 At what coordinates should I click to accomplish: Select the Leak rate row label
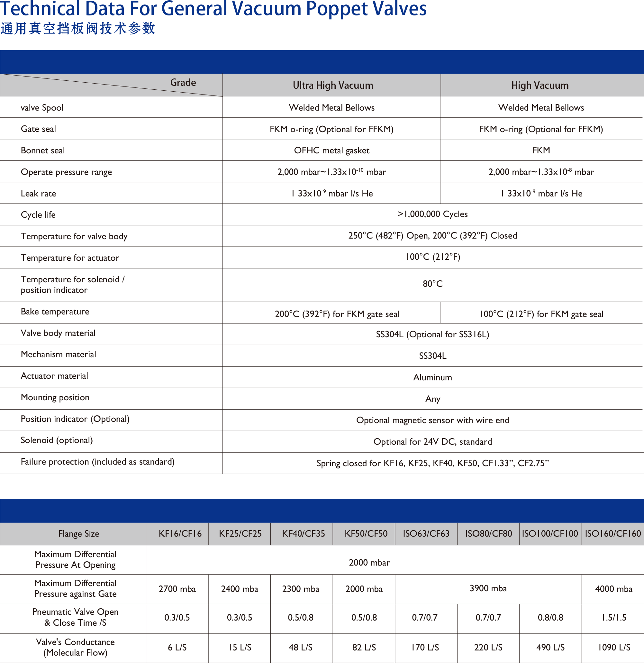coord(38,194)
